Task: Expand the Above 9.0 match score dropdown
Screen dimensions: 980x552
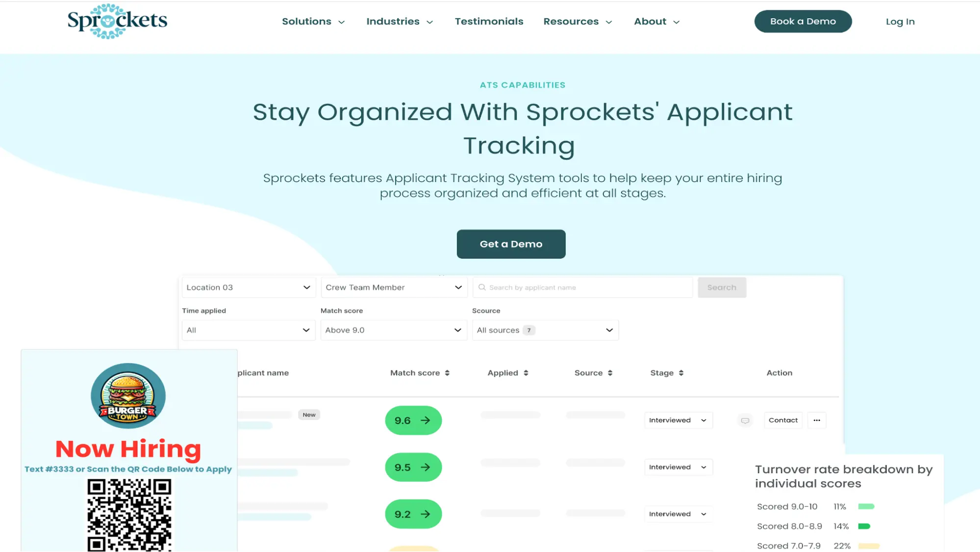Action: (393, 330)
